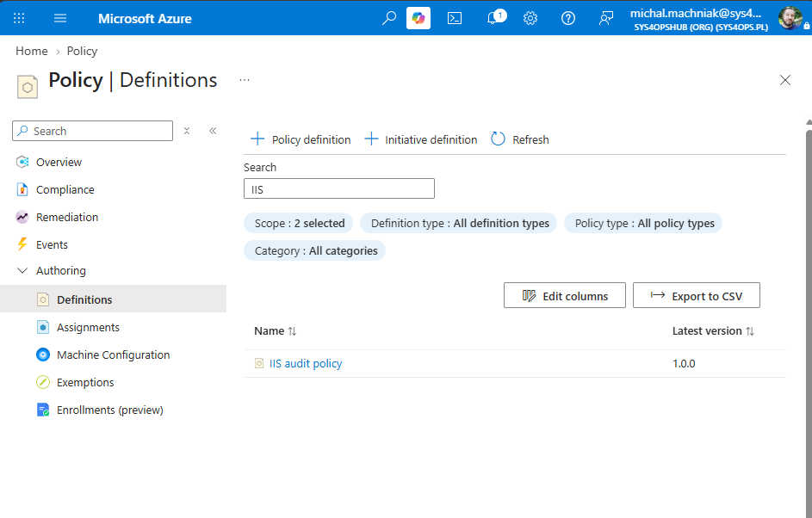Launch Cloud Shell from top bar

[455, 18]
